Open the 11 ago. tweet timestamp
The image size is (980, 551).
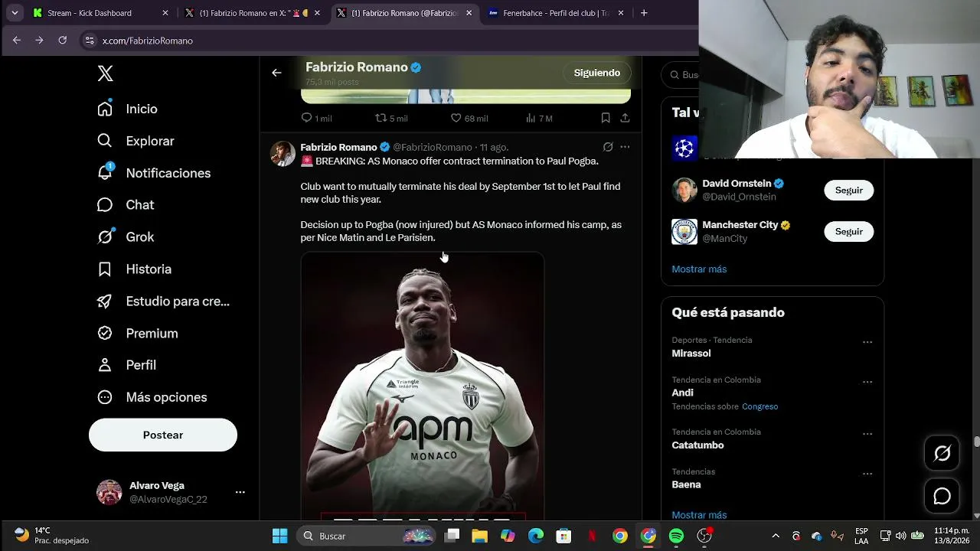494,147
